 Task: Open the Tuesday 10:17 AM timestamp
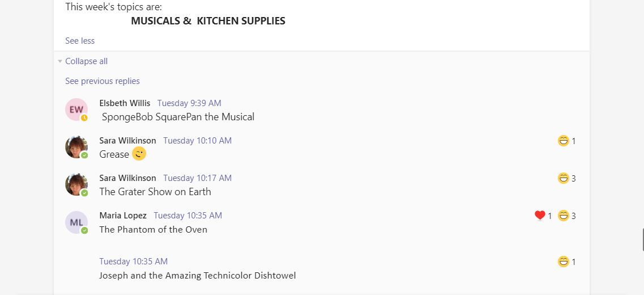pyautogui.click(x=197, y=178)
